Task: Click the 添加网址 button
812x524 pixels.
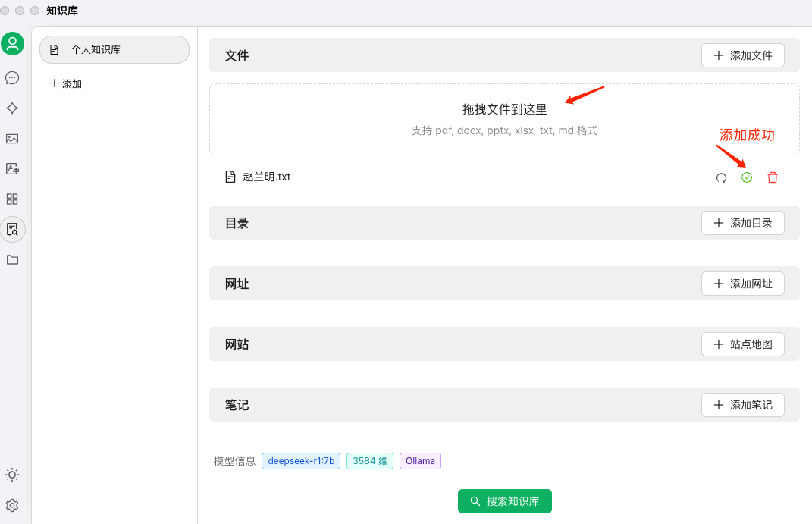Action: (x=742, y=284)
